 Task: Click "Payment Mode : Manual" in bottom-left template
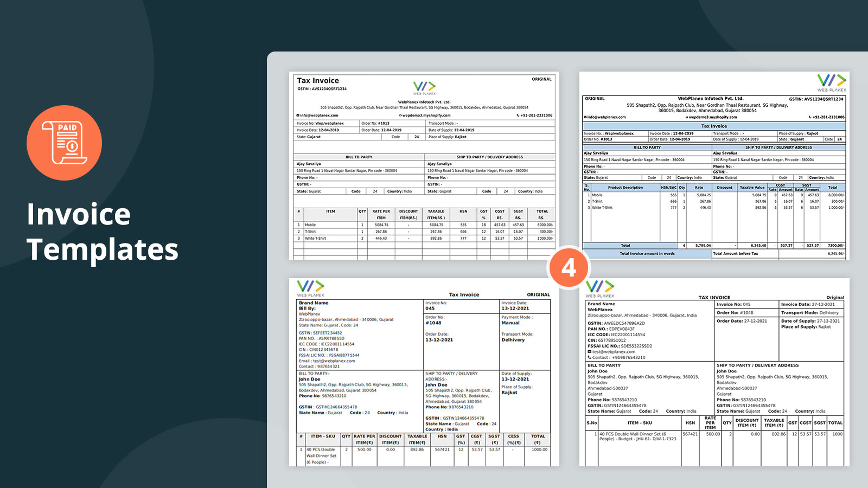click(x=517, y=320)
